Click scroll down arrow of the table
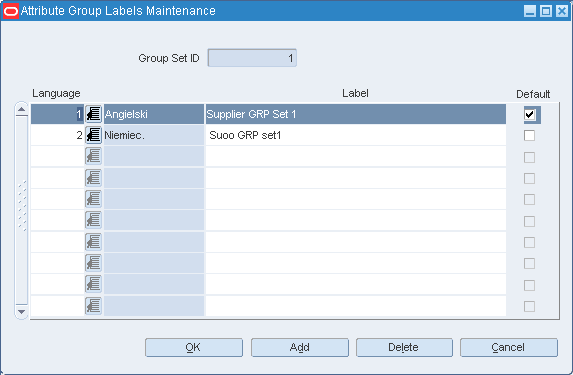 click(x=22, y=312)
